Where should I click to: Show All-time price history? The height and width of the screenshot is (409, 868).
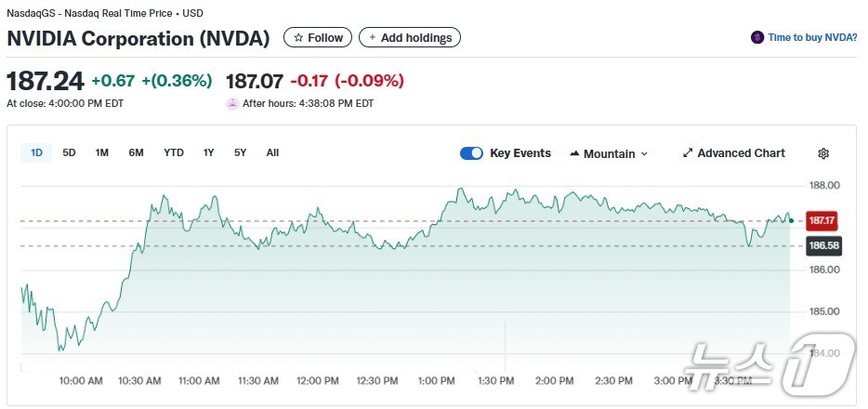[272, 152]
